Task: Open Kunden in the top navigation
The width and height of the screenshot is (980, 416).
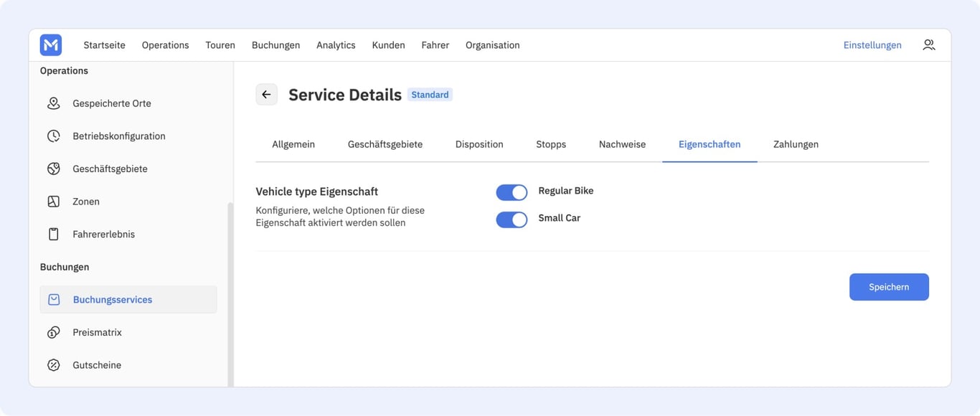Action: click(388, 45)
